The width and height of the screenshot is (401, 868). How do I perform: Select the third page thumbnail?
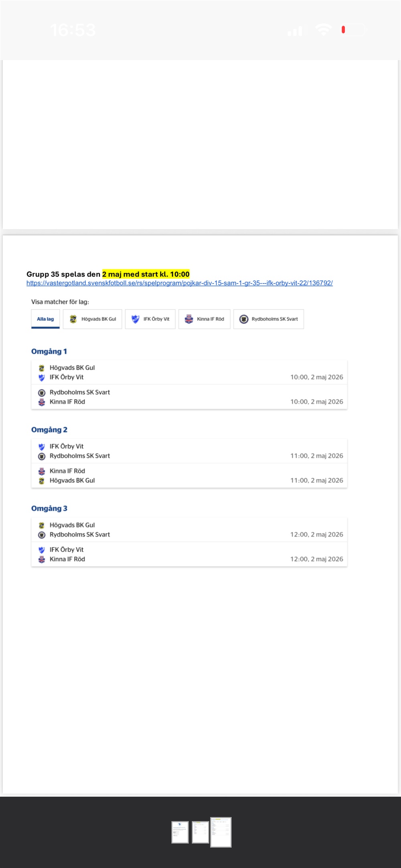tap(221, 832)
